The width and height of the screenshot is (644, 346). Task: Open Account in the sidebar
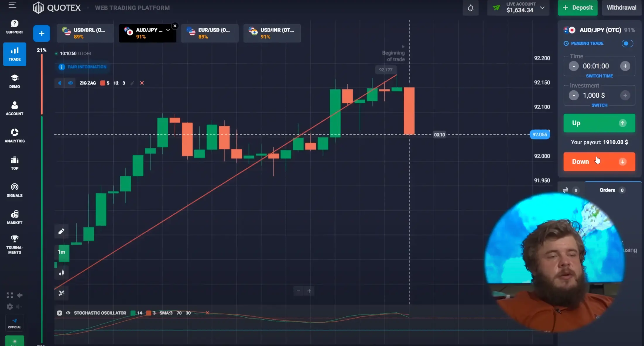[15, 108]
